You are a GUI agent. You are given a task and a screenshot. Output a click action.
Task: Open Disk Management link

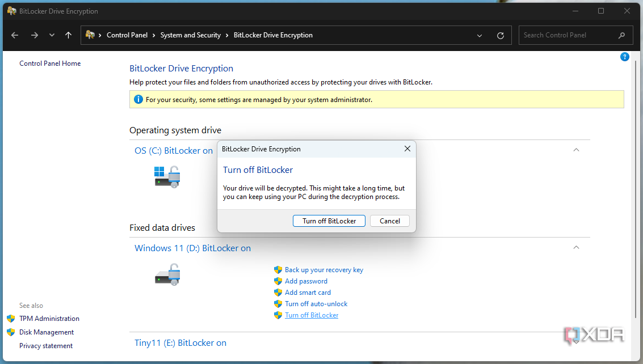(47, 332)
